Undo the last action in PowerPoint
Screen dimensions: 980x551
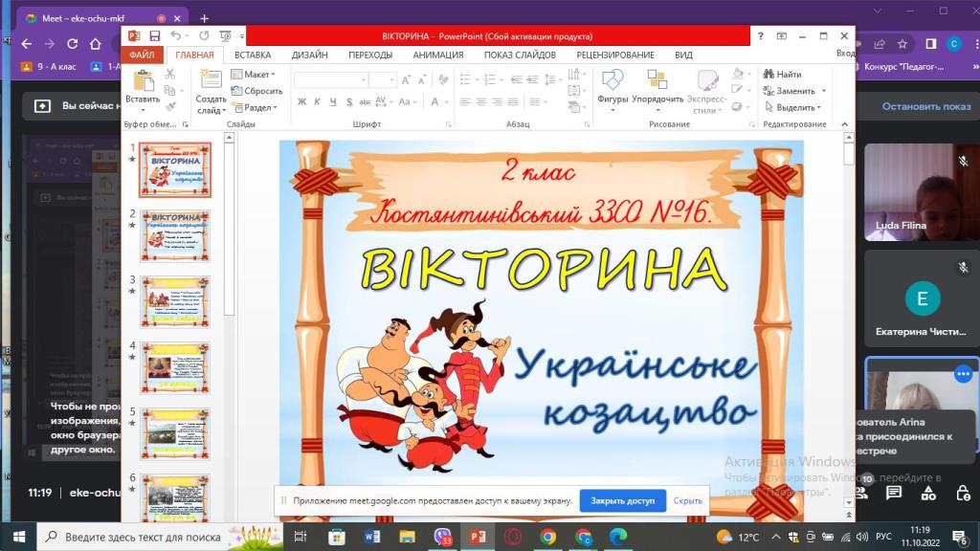click(x=176, y=36)
